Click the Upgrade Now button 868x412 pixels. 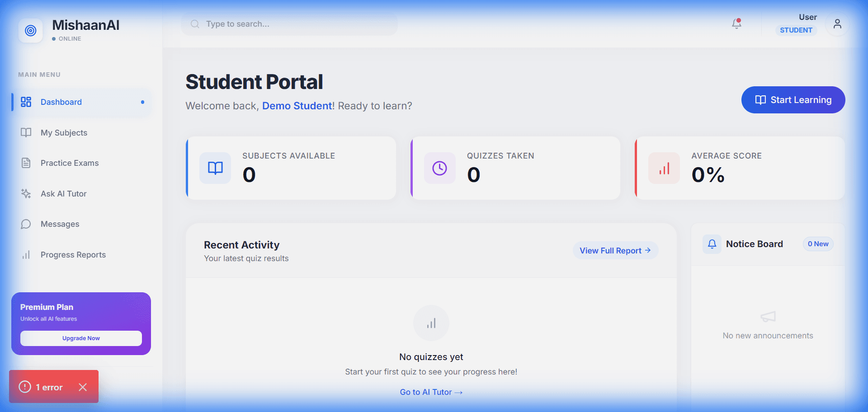pos(81,338)
